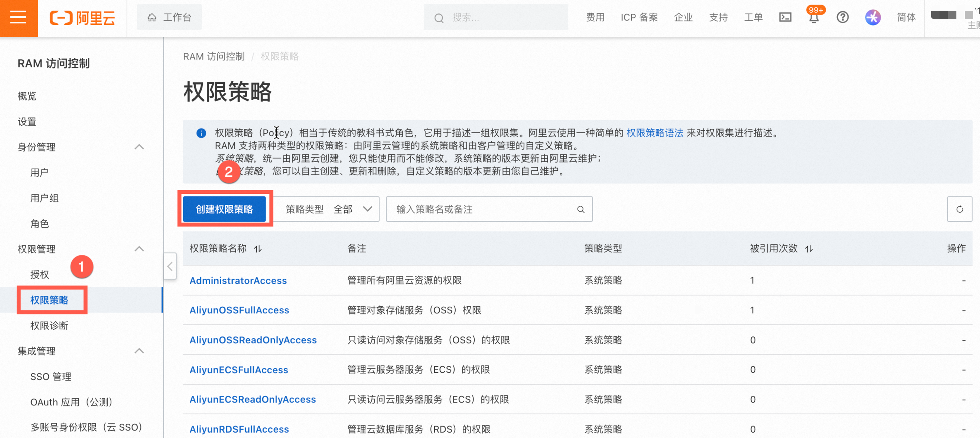Click the 备注 column header
This screenshot has height=438, width=980.
pos(357,249)
